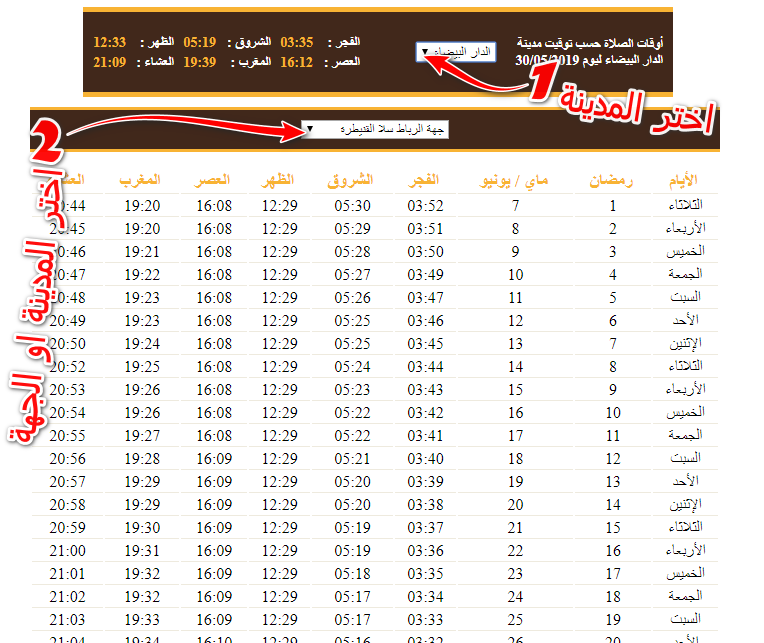Click Ramadan day 1 number cell
Viewport: 764px width, 643px height.
point(613,206)
